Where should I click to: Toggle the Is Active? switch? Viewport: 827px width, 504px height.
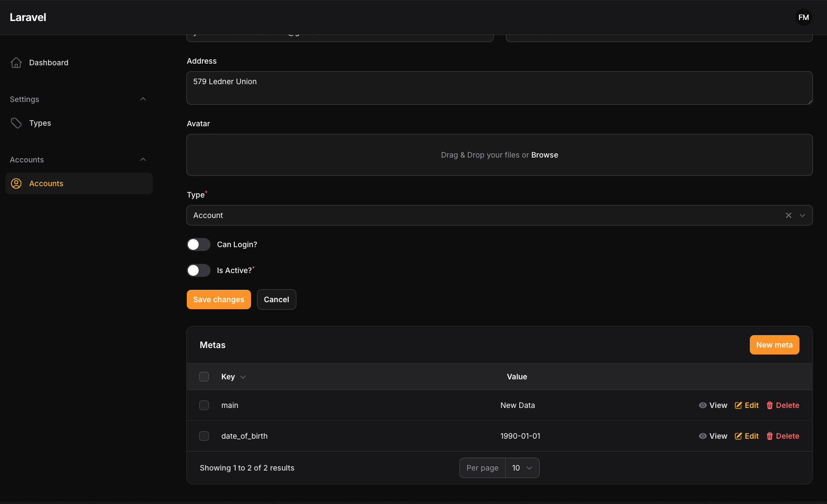click(199, 270)
